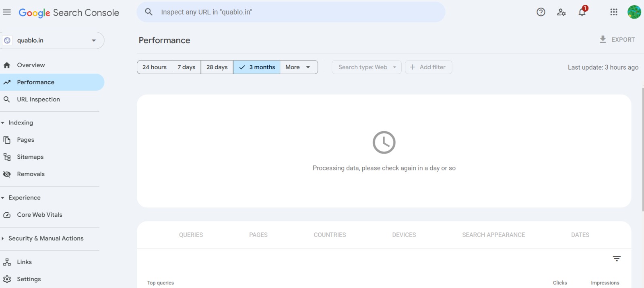Open the Search type: Web dropdown
Viewport: 644px width, 288px height.
(367, 67)
